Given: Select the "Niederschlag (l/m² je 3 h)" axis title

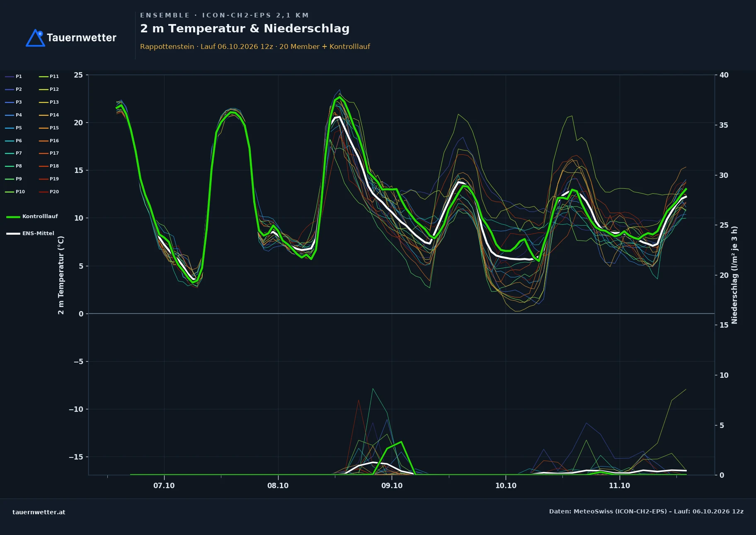Looking at the screenshot, I should click(734, 275).
